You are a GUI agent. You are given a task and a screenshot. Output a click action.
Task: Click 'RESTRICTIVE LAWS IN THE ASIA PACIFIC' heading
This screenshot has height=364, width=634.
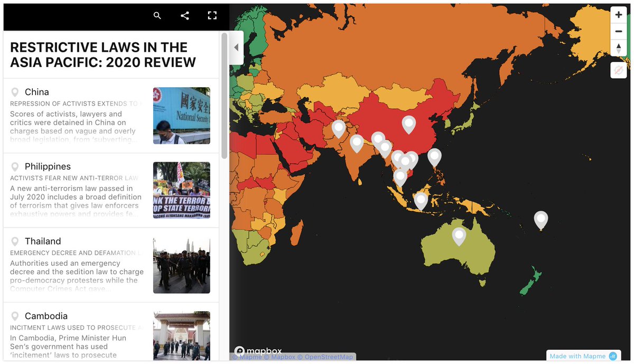(x=103, y=54)
